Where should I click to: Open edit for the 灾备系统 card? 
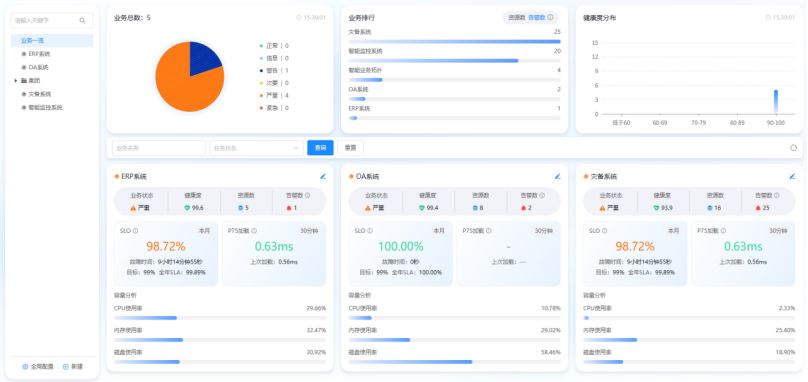[x=792, y=176]
